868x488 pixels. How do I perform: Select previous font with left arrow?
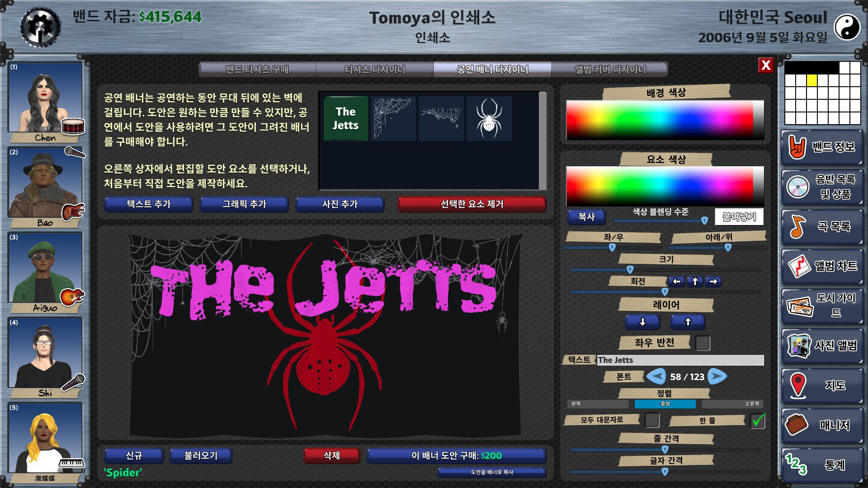pyautogui.click(x=656, y=376)
